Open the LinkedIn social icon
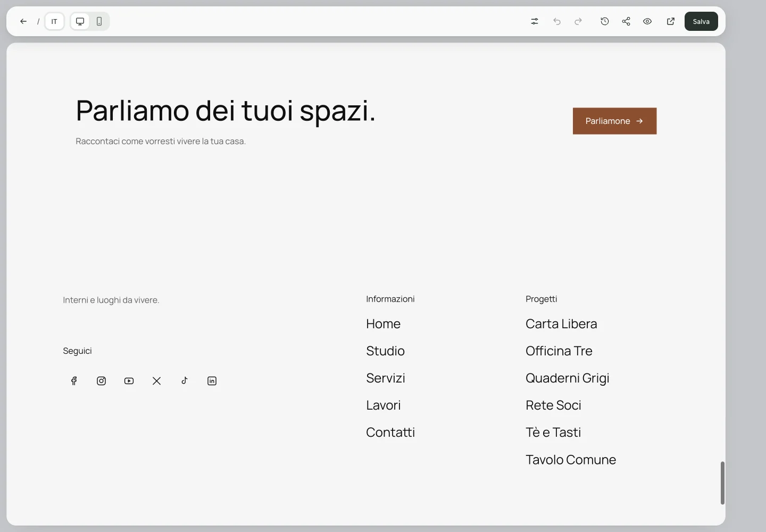 coord(212,381)
